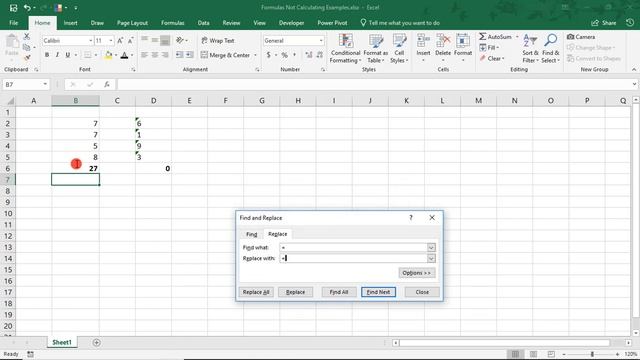Click the Font Color A swatch
The image size is (640, 360).
point(124,55)
